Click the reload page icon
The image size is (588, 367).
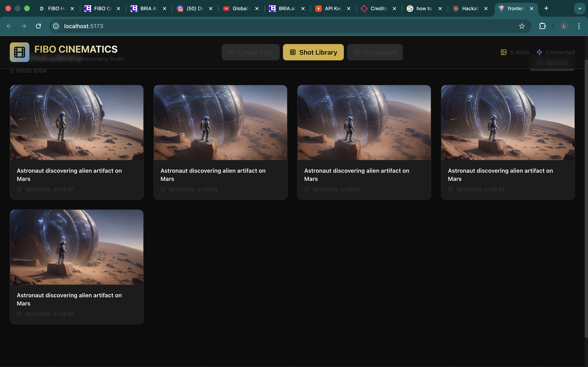pos(38,26)
